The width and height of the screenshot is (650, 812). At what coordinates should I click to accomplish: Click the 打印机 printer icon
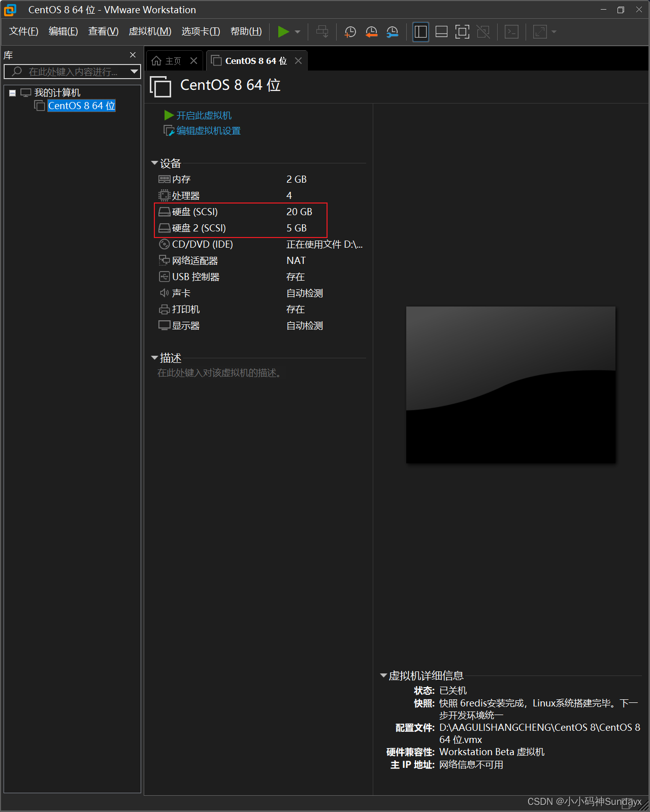(x=164, y=309)
